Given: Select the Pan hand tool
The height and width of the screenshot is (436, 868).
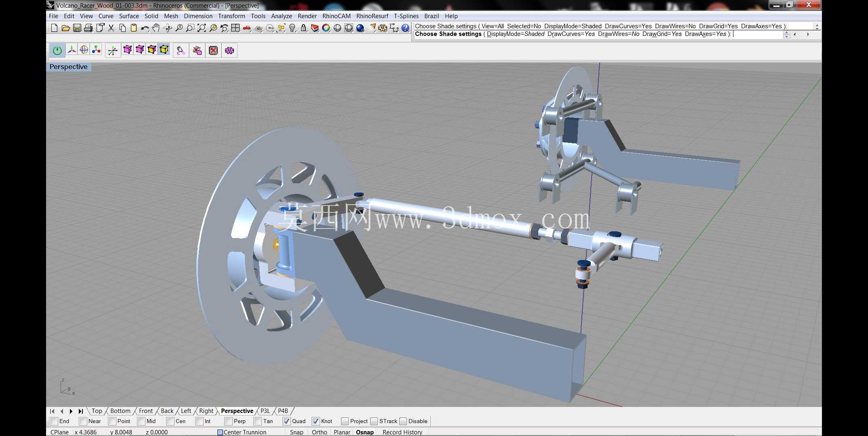Looking at the screenshot, I should pos(156,28).
